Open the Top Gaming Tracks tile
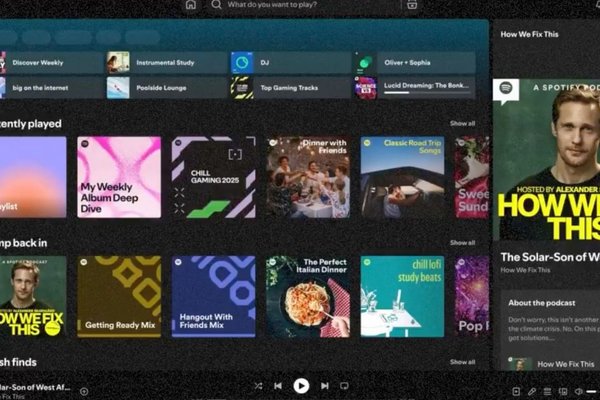The image size is (600, 400). (x=291, y=88)
